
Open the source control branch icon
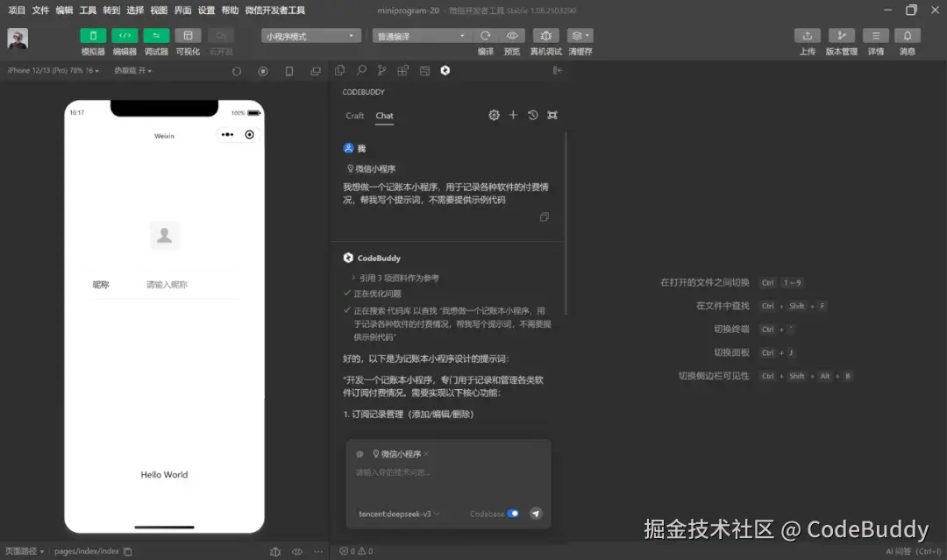381,71
